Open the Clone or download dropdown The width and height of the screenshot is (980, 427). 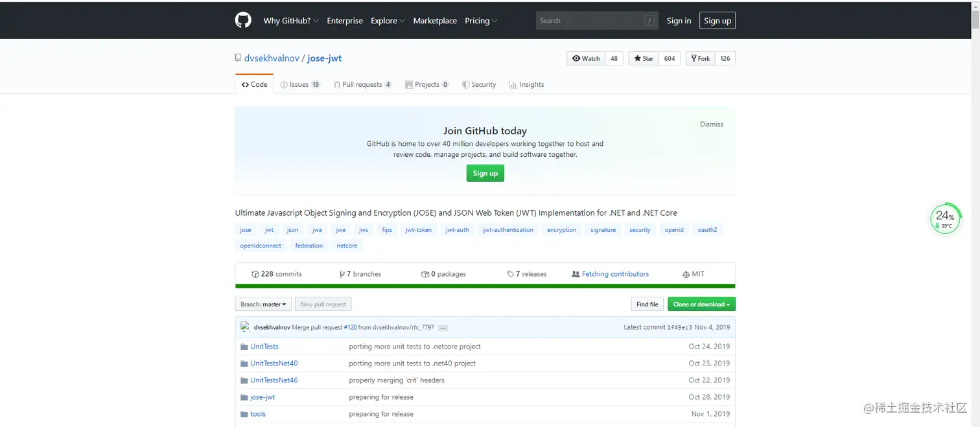pos(701,304)
